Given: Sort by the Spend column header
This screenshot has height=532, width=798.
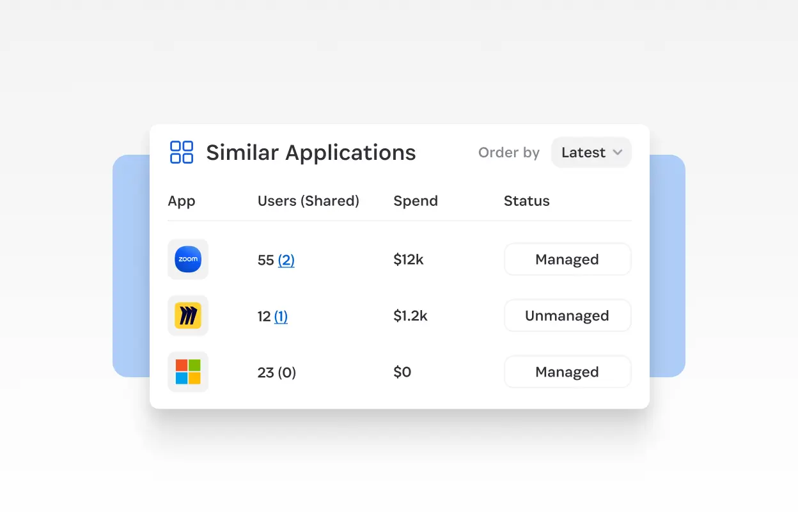Looking at the screenshot, I should tap(415, 201).
